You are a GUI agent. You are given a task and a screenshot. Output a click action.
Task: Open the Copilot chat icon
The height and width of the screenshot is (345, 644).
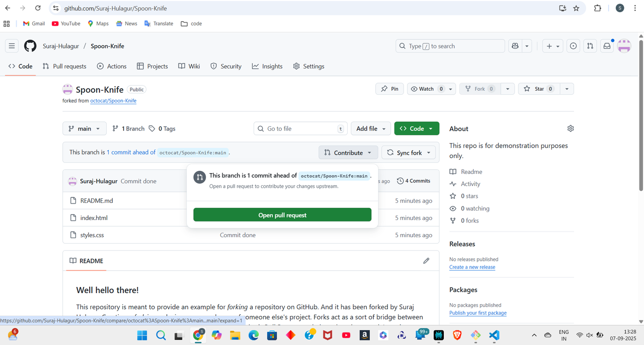click(515, 46)
